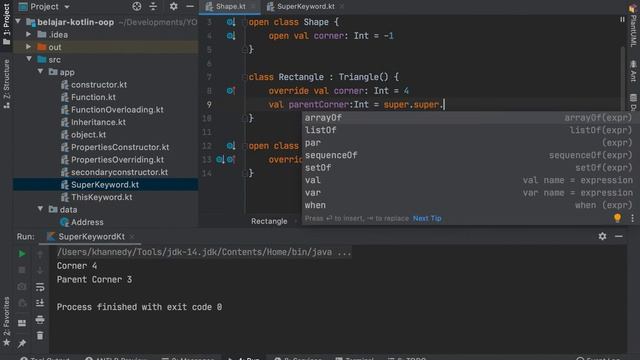Click the Dump Threads camera icon
The height and width of the screenshot is (360, 640).
(x=22, y=287)
